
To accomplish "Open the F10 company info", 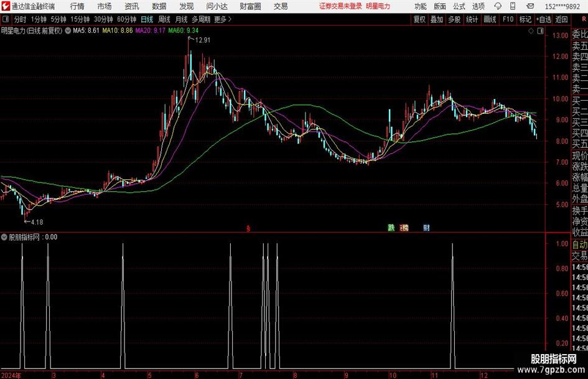I will click(x=508, y=19).
